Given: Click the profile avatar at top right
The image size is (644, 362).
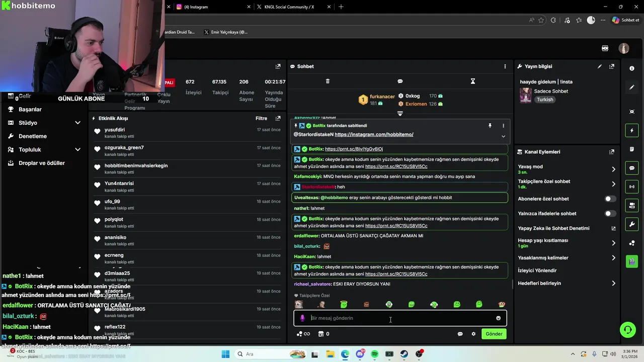Looking at the screenshot, I should 624,48.
